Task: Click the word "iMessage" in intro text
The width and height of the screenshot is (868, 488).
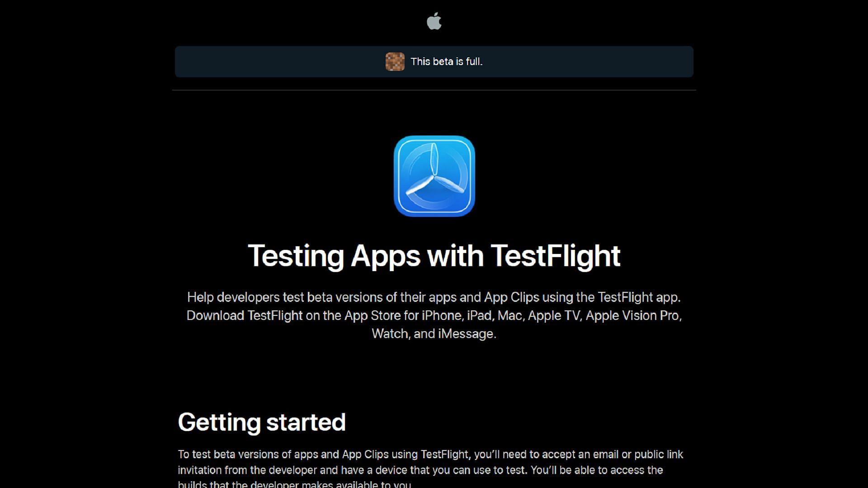Action: click(x=466, y=333)
